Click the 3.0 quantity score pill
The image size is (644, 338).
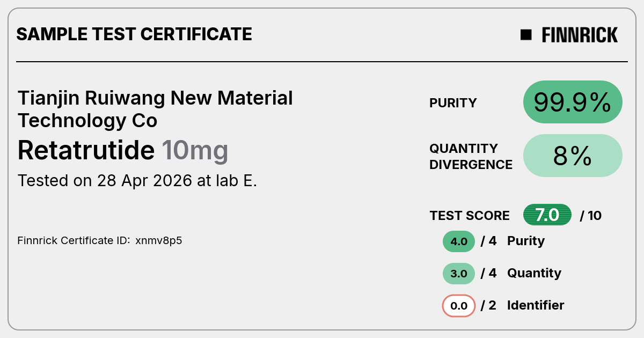[x=459, y=274]
